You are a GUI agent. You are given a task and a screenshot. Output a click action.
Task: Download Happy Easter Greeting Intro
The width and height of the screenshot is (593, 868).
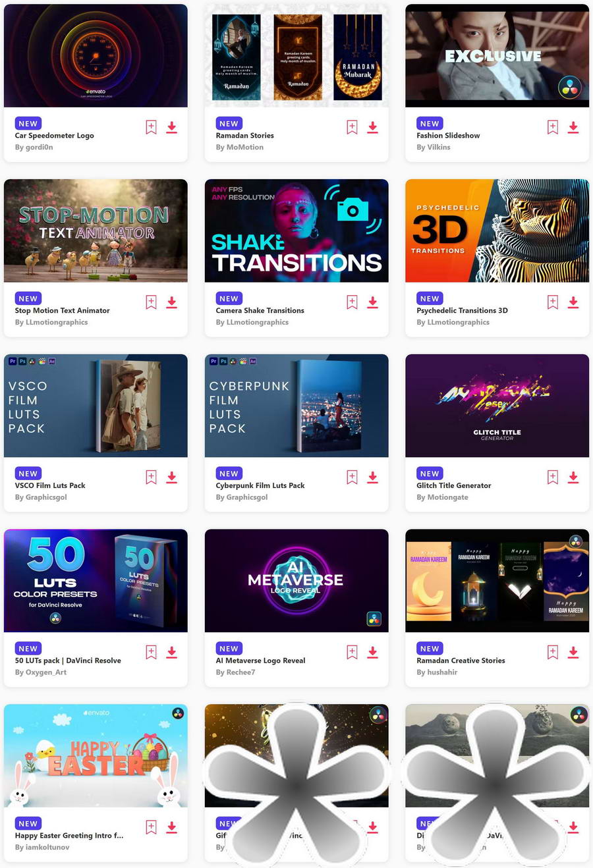(171, 827)
